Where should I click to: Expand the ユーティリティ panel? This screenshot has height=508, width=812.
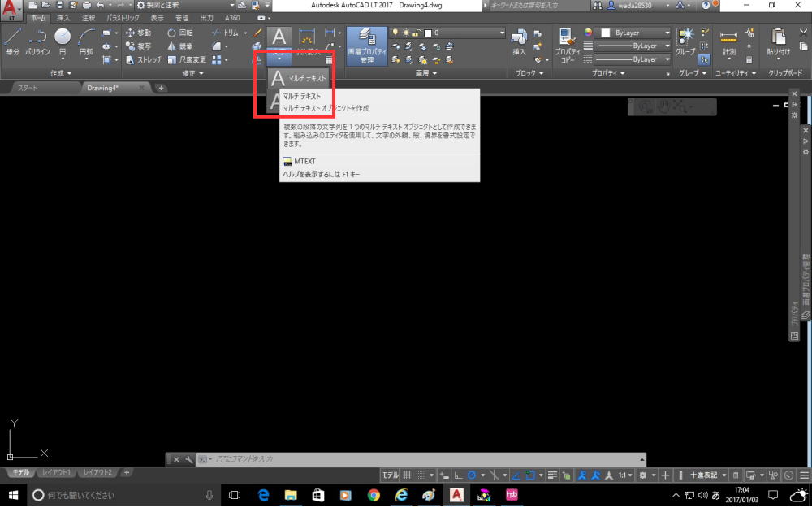tap(736, 74)
